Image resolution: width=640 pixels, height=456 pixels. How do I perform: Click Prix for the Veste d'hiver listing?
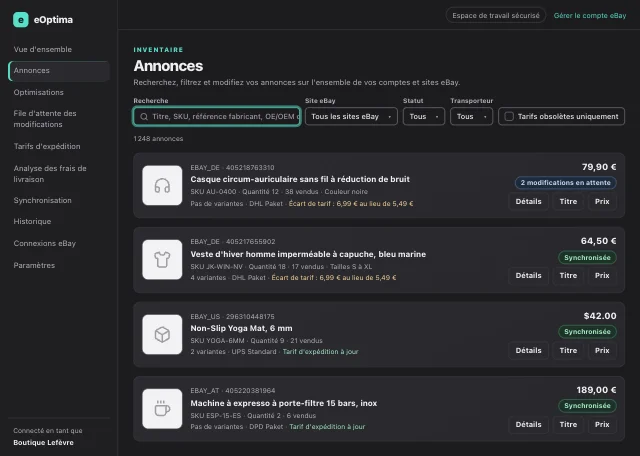[x=602, y=276]
